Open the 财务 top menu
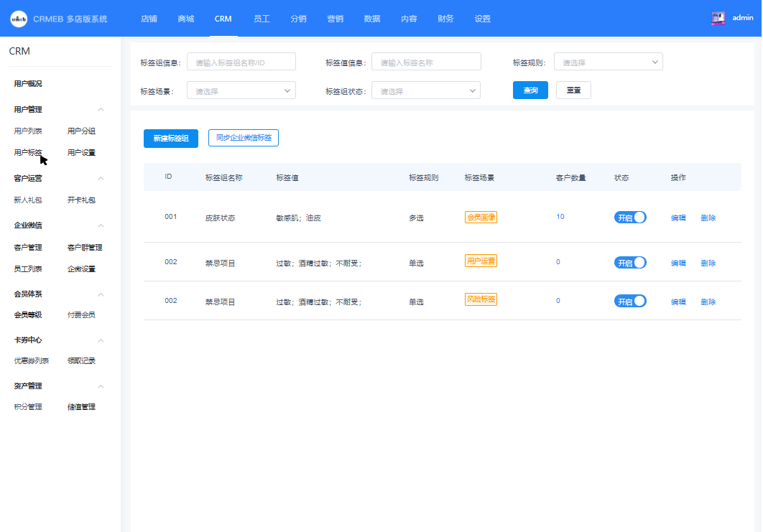Viewport: 763px width, 532px height. (x=445, y=19)
